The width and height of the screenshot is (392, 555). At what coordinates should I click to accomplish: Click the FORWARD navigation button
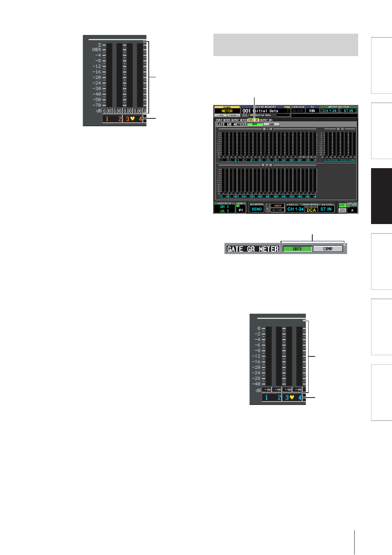click(x=233, y=116)
